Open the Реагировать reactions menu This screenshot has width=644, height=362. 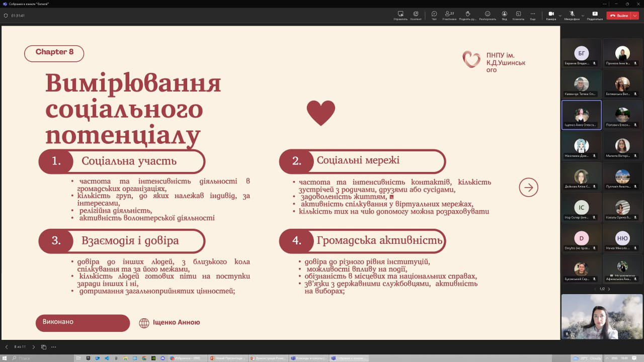488,16
